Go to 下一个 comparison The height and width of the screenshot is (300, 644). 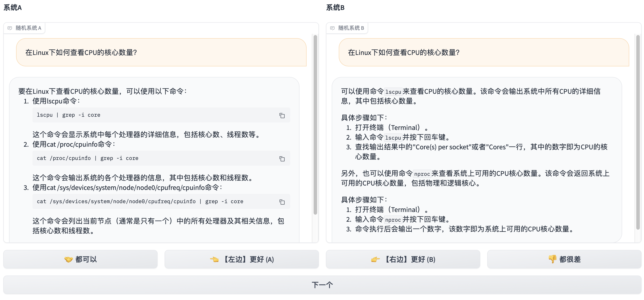[322, 285]
